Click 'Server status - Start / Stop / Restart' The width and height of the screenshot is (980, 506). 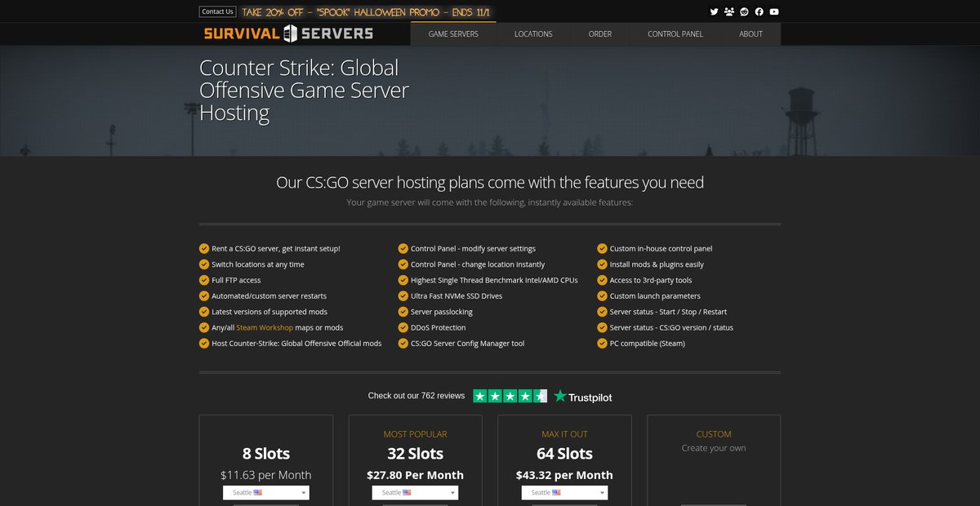point(668,312)
